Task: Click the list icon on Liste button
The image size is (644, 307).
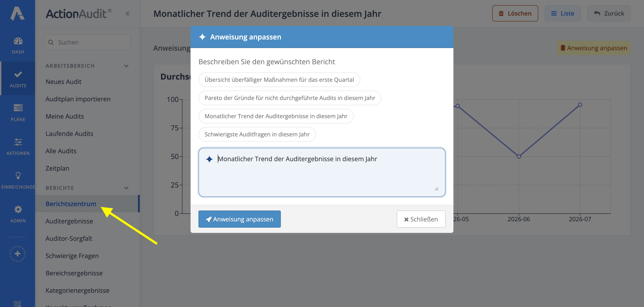Action: [x=554, y=14]
